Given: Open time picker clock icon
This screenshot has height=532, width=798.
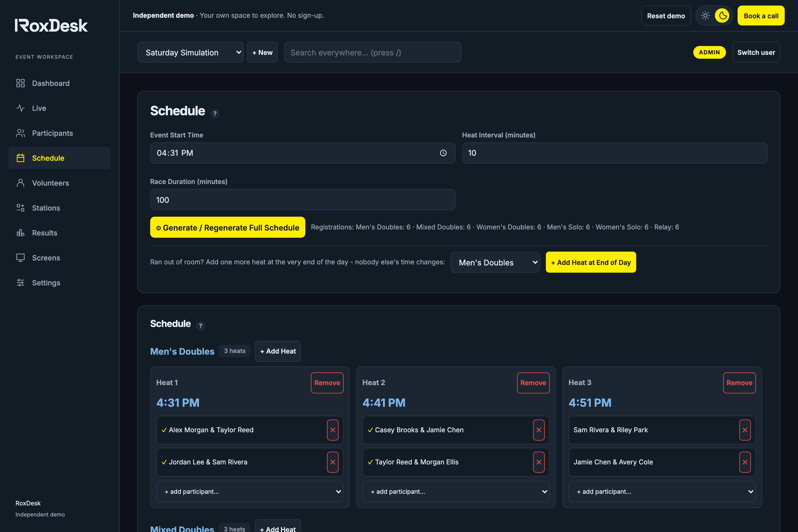Looking at the screenshot, I should click(x=443, y=153).
